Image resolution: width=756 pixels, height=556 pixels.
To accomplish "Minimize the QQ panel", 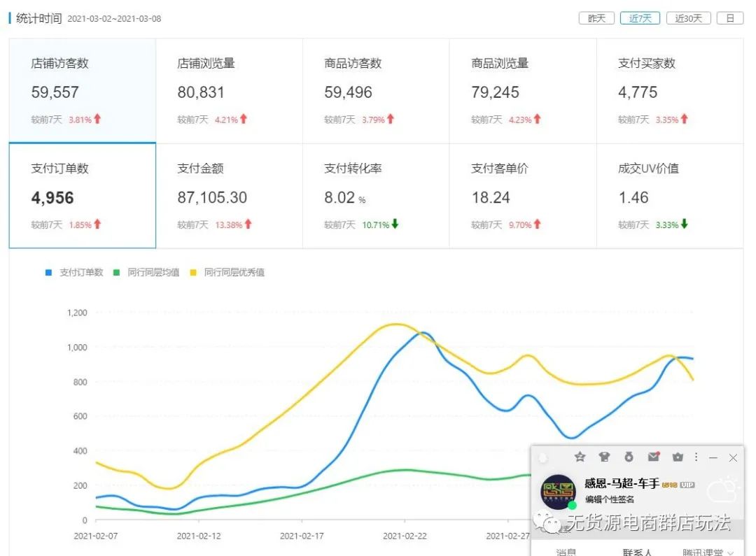I will [713, 457].
